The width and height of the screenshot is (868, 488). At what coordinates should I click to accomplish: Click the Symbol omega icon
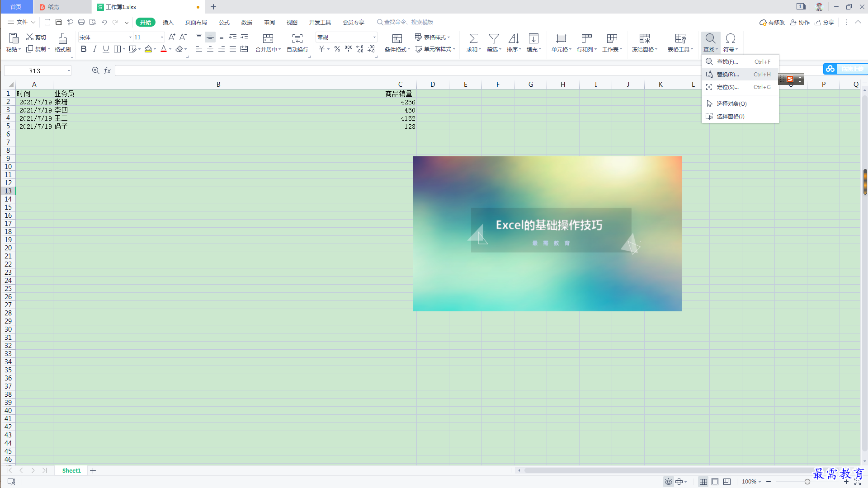click(730, 39)
